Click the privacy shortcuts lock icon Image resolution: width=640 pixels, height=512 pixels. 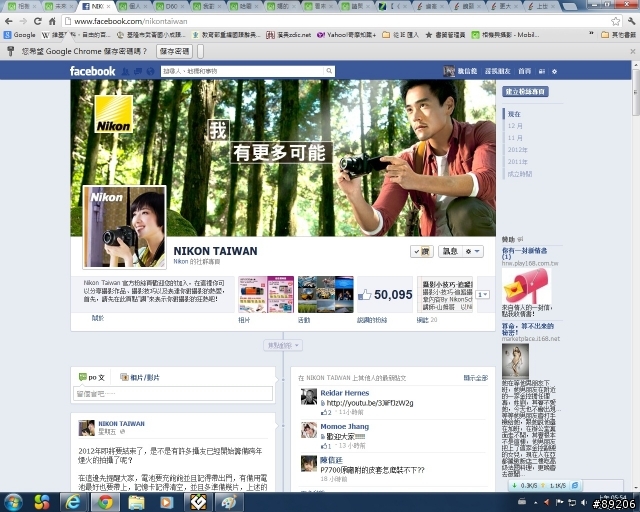[542, 71]
